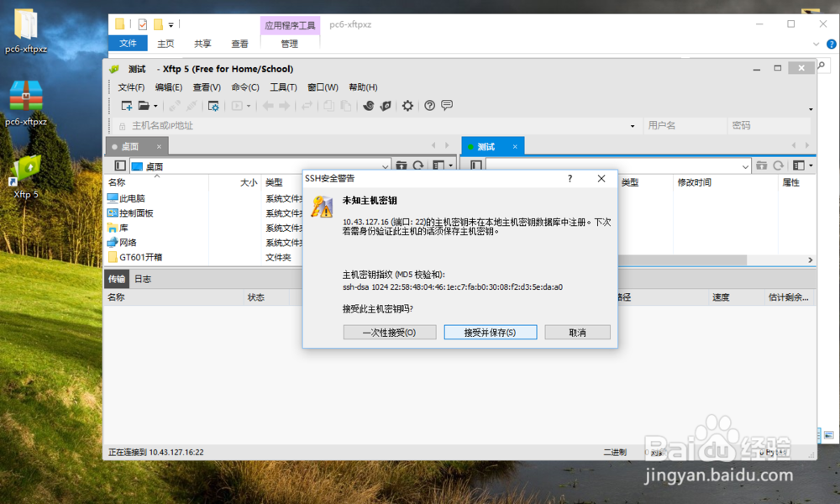Click the feedback speech bubble icon

(x=447, y=105)
